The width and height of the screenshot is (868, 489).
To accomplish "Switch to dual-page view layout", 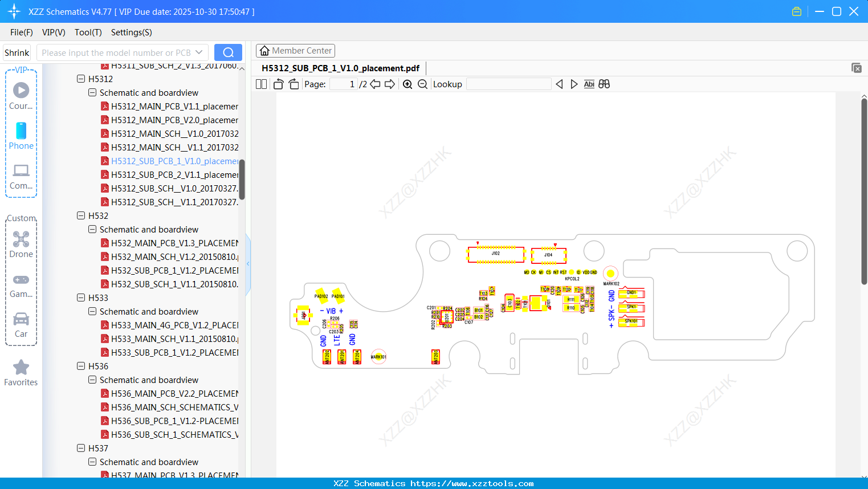I will click(x=260, y=84).
